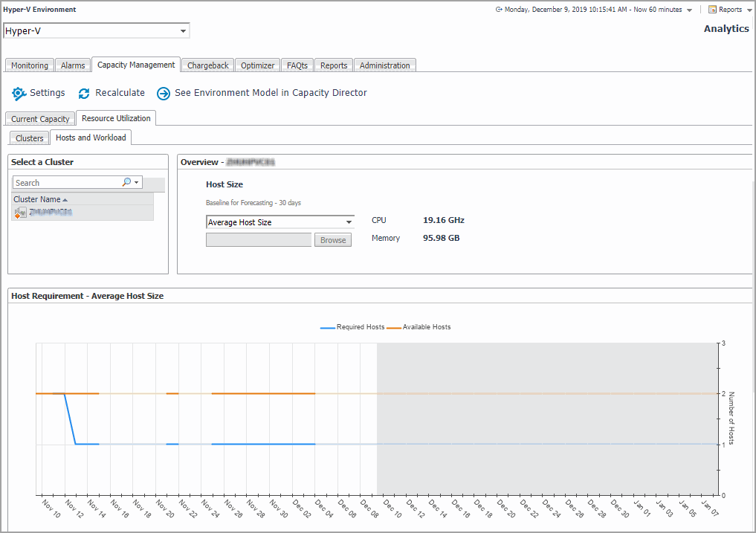Viewport: 756px width, 533px height.
Task: Switch to the Chargeback tab
Action: click(x=207, y=65)
